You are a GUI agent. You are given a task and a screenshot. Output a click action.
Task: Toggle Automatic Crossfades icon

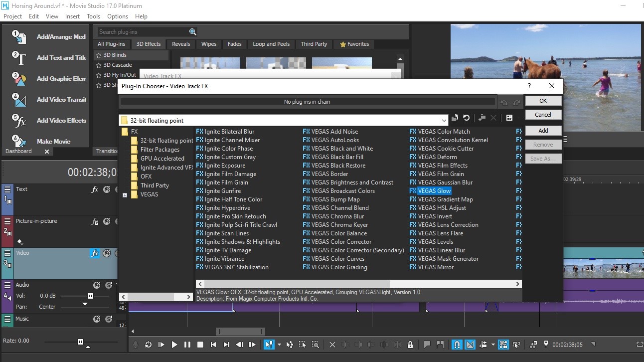pyautogui.click(x=470, y=345)
